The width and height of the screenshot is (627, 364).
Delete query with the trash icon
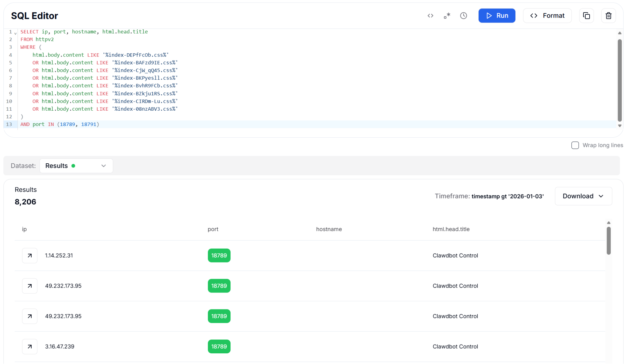[x=608, y=16]
